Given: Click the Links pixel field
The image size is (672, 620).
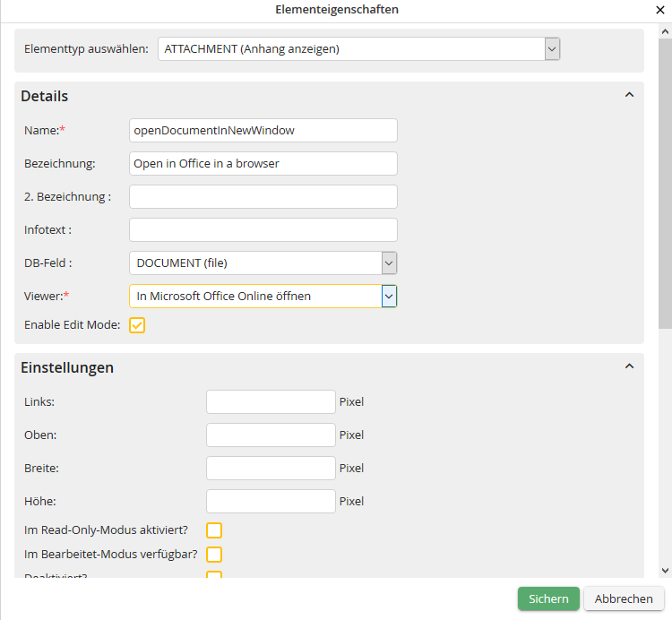Looking at the screenshot, I should pyautogui.click(x=271, y=402).
